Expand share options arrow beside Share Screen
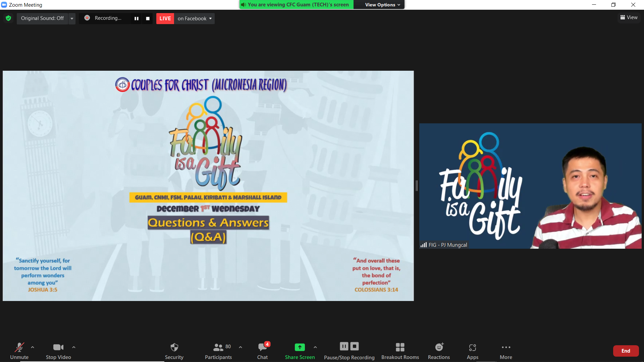644x362 pixels. coord(315,347)
